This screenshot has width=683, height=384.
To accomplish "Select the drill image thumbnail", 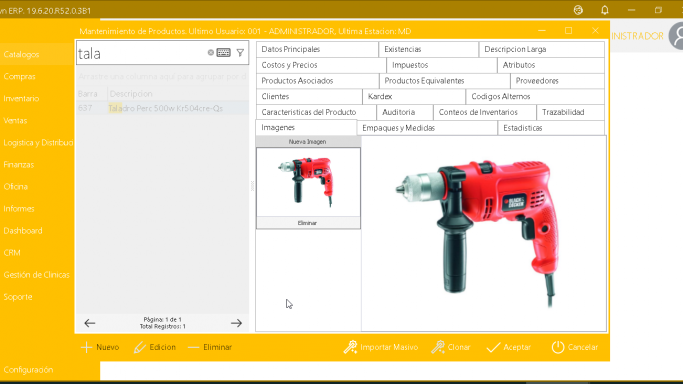I will pyautogui.click(x=308, y=182).
